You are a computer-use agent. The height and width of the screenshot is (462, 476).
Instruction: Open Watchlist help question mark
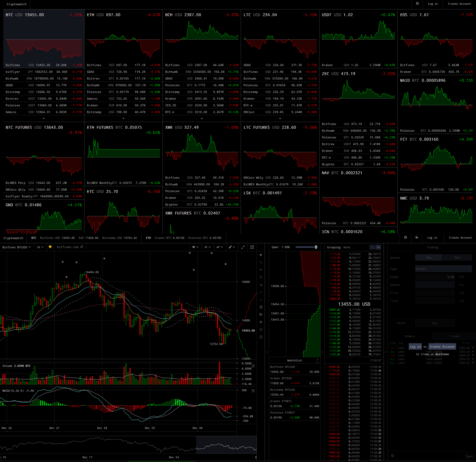317,360
